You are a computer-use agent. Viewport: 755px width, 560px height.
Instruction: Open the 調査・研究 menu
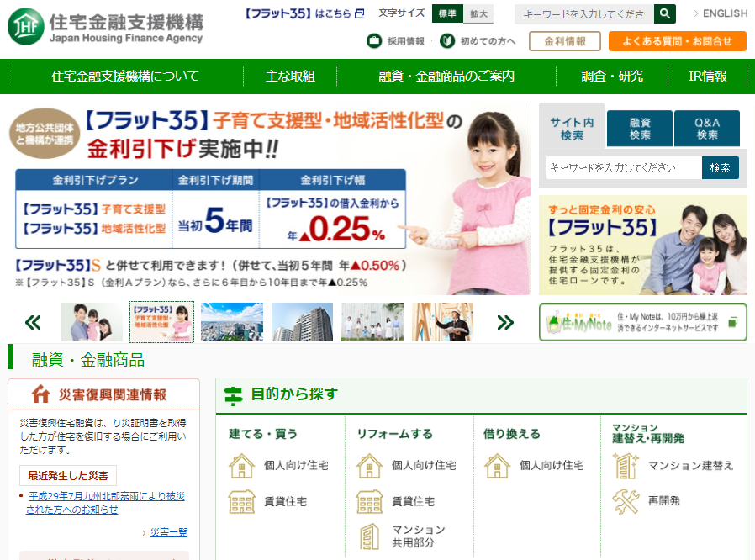tap(612, 76)
